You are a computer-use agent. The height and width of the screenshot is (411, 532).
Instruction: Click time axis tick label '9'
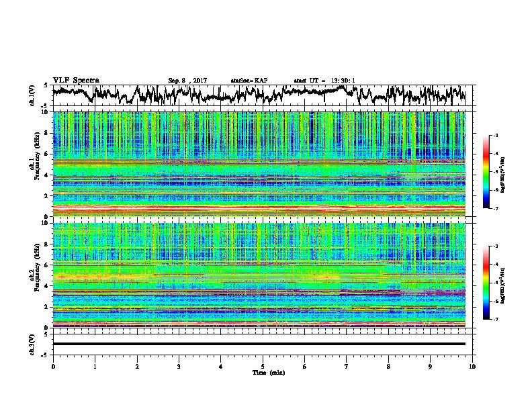point(430,367)
